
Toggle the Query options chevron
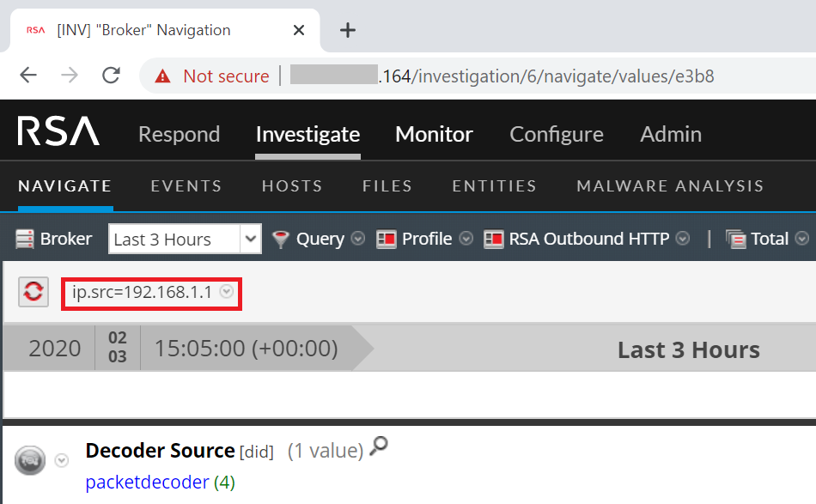pyautogui.click(x=356, y=240)
